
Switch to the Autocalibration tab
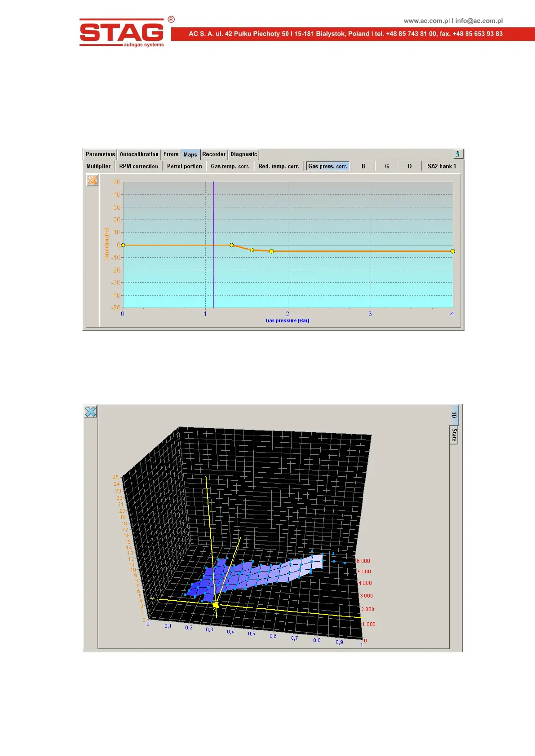pos(139,154)
